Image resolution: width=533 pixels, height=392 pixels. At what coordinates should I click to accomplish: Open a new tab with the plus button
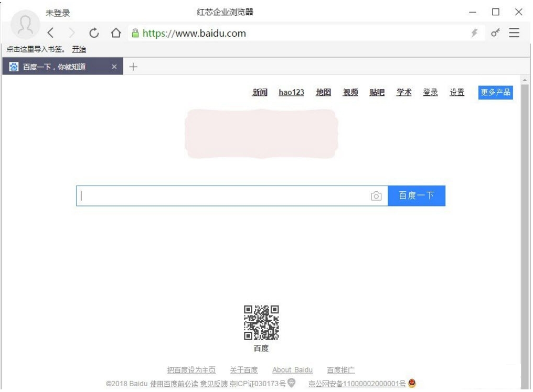point(133,67)
